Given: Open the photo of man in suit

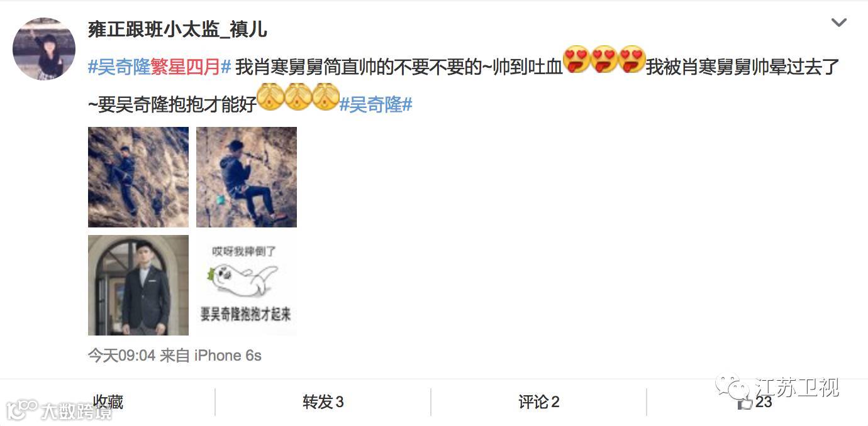Looking at the screenshot, I should (x=138, y=285).
